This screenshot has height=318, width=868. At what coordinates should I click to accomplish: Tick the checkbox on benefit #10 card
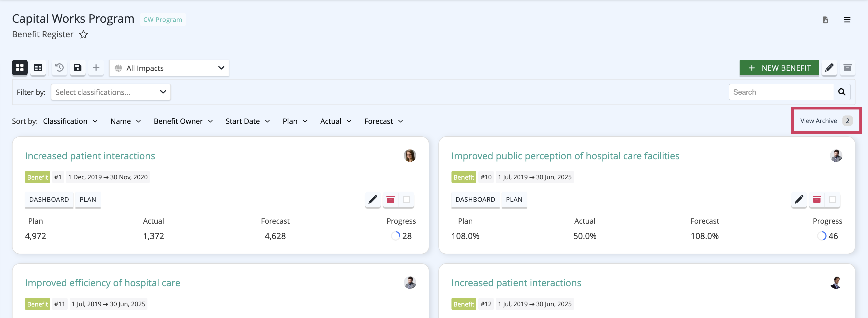point(833,200)
